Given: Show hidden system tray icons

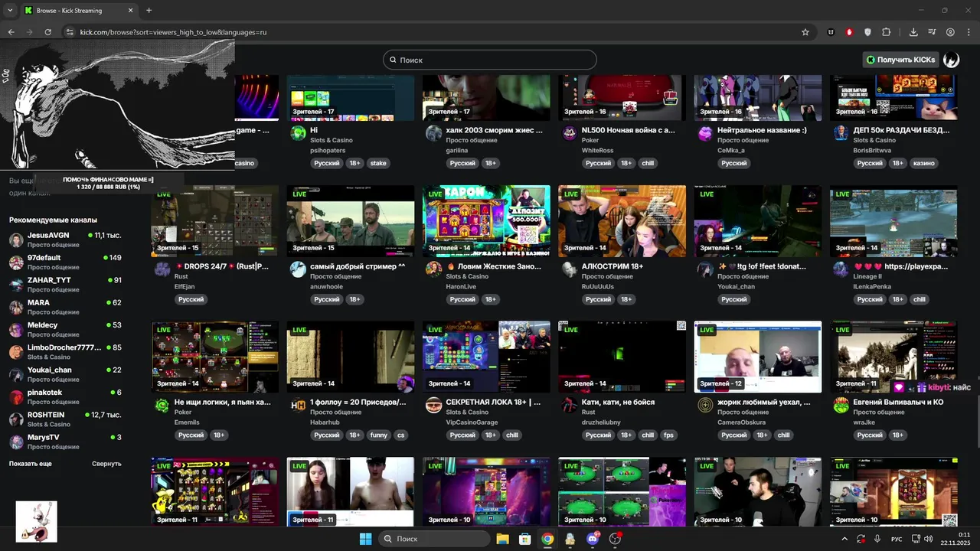Looking at the screenshot, I should coord(844,539).
